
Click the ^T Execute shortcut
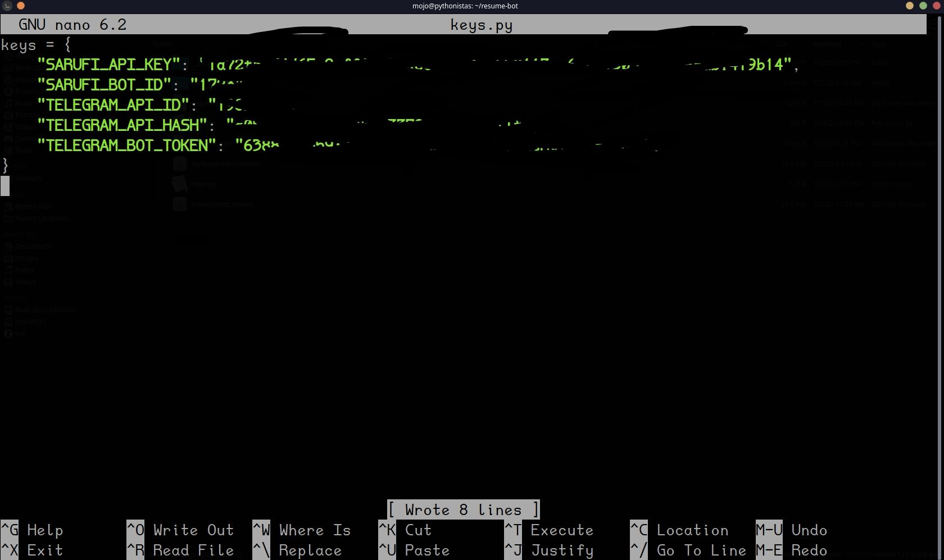[x=549, y=530]
